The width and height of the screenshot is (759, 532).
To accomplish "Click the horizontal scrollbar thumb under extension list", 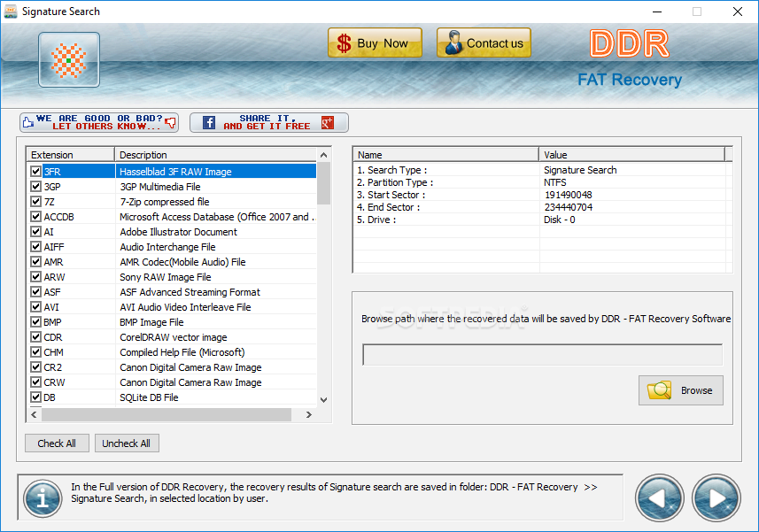I will 167,414.
